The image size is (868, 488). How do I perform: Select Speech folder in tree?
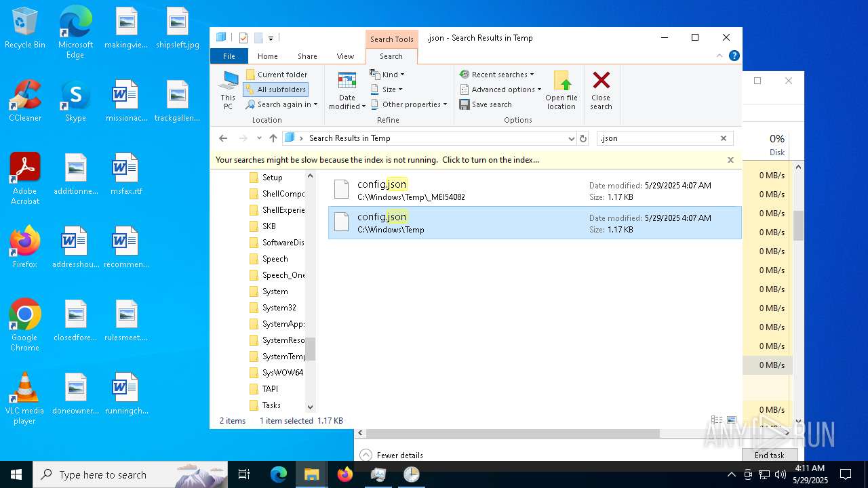(x=275, y=259)
